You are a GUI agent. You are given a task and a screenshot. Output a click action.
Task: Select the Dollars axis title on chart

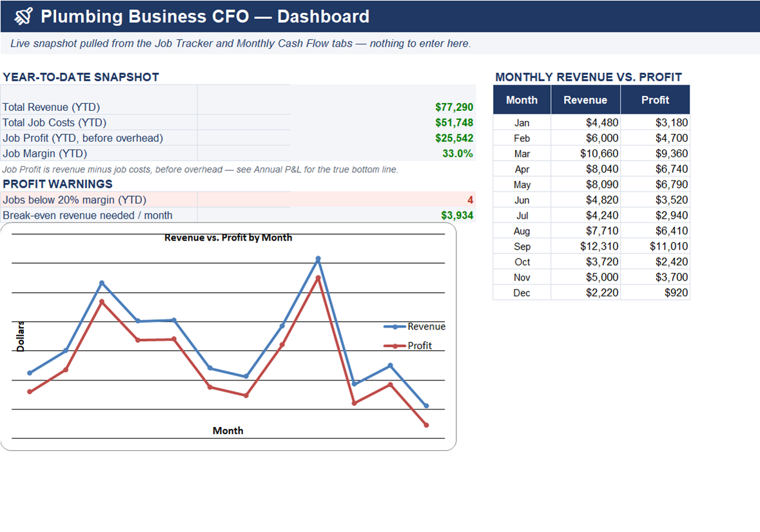tap(21, 337)
